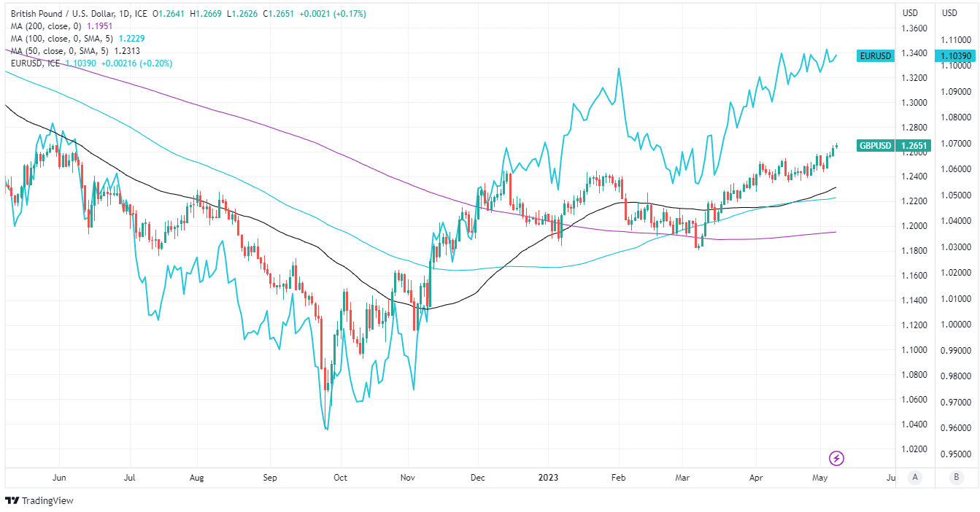Click the 1.3600 level on price scale
Image resolution: width=980 pixels, height=512 pixels.
click(915, 28)
